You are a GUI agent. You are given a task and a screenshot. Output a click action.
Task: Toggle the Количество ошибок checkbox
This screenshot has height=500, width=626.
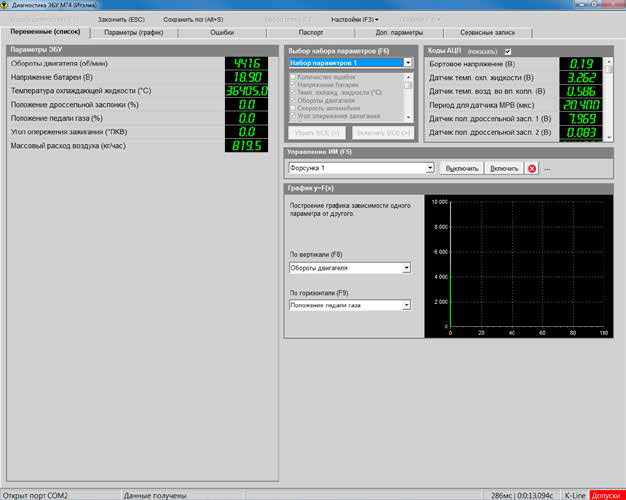click(x=293, y=77)
